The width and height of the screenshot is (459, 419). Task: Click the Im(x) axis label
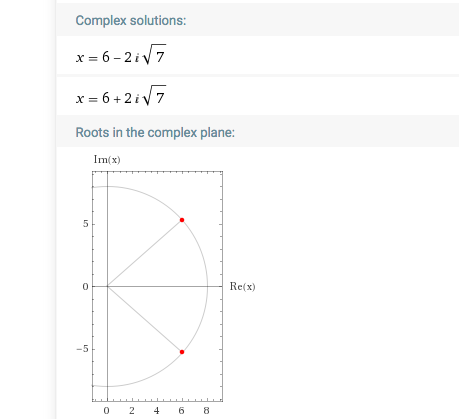tap(107, 160)
